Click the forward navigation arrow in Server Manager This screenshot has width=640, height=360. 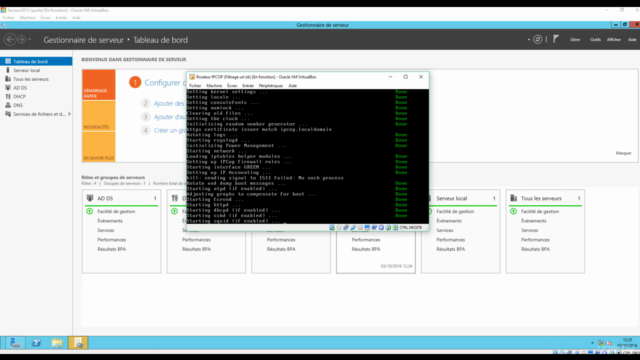pos(22,40)
